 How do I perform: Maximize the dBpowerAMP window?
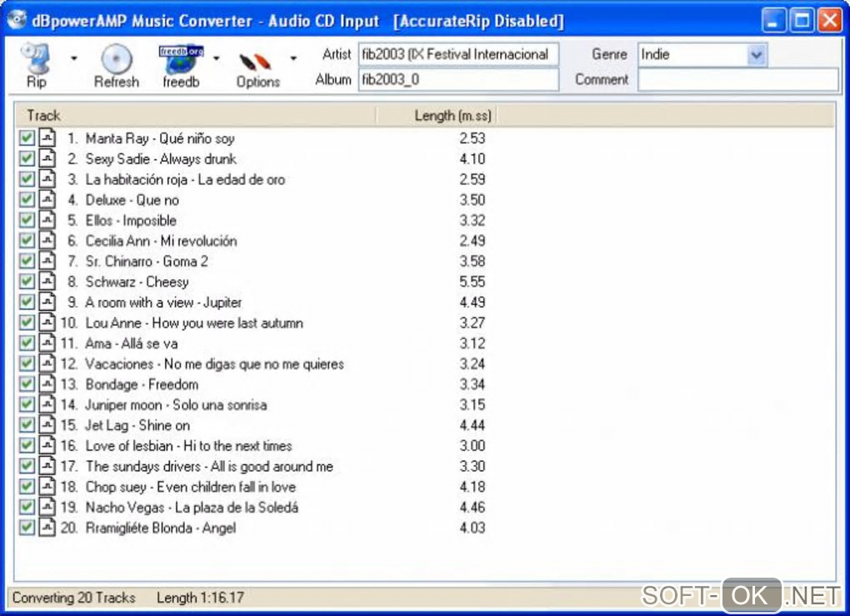coord(802,21)
